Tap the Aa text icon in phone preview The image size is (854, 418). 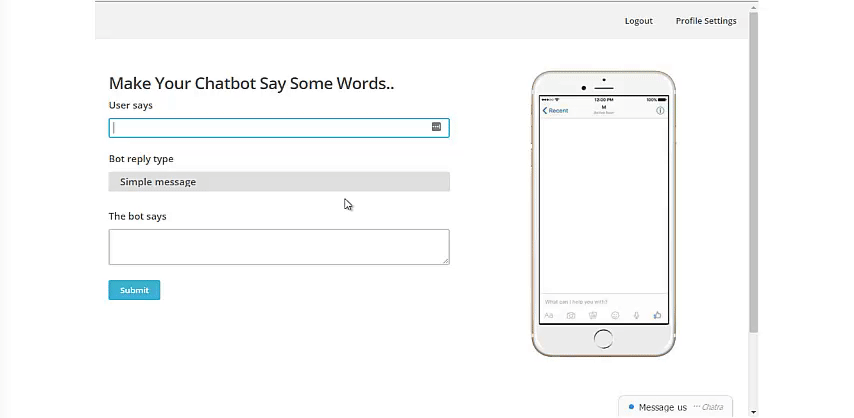(549, 316)
